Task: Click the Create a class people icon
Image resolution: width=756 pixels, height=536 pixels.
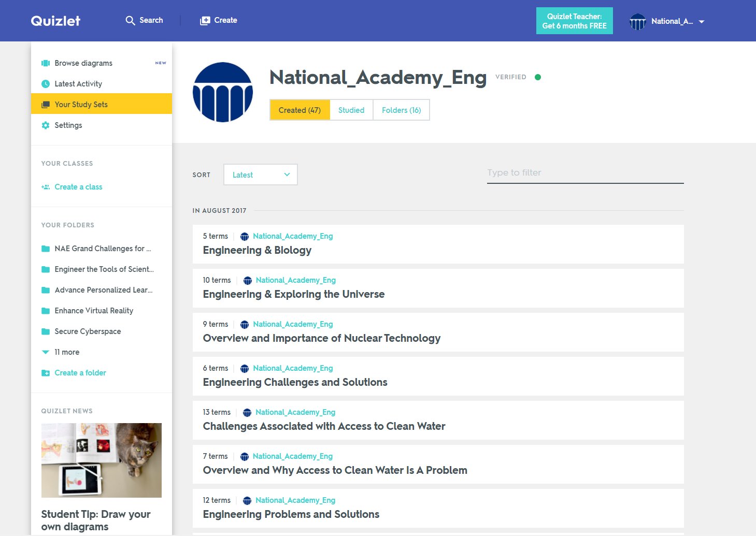Action: click(46, 187)
